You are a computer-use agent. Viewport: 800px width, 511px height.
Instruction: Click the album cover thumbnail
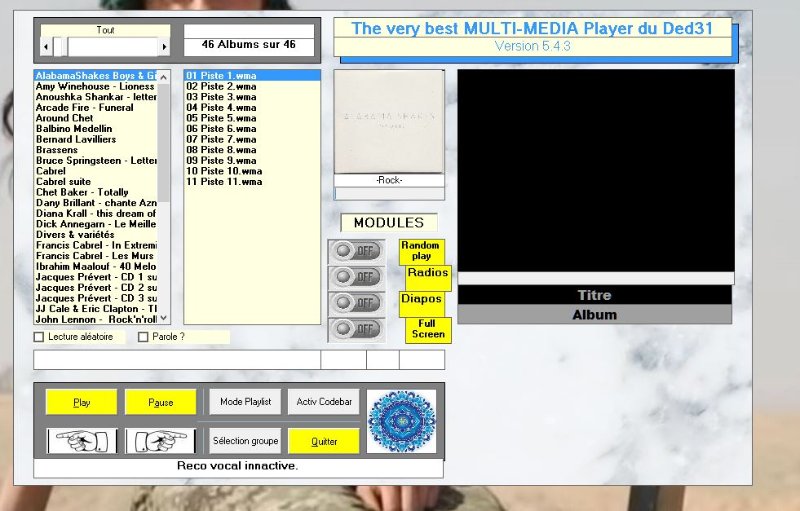[x=388, y=121]
